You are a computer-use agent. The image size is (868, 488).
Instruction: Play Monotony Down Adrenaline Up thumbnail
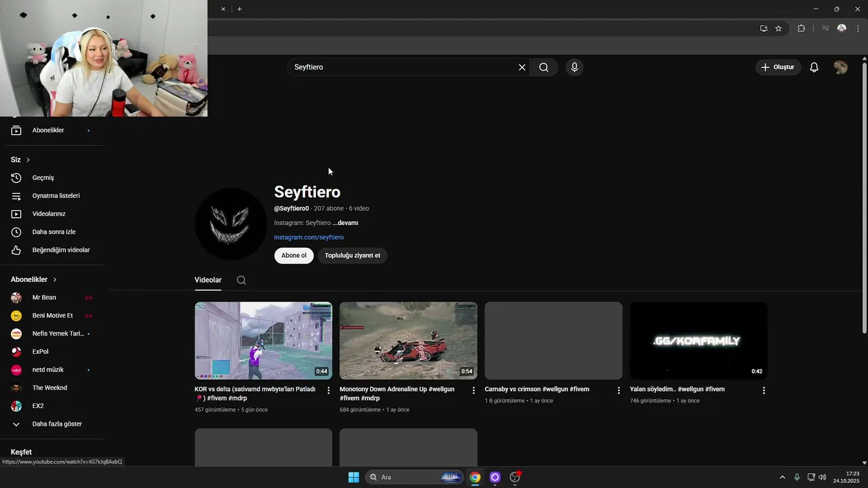(x=408, y=340)
